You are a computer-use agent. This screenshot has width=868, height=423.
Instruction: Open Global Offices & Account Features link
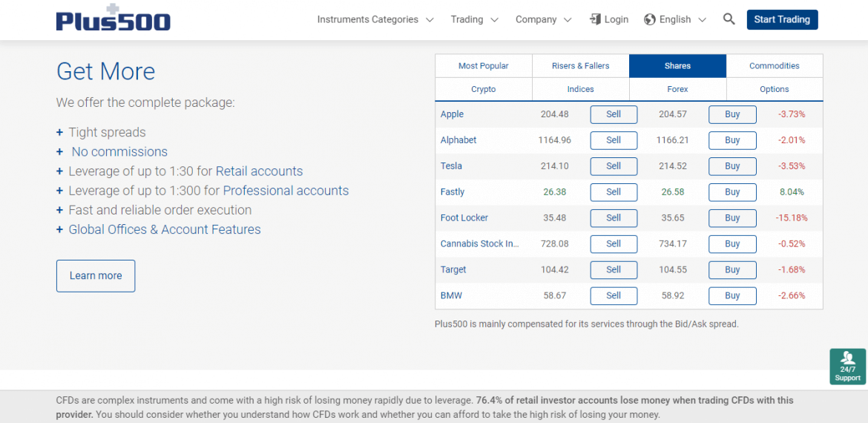tap(165, 229)
